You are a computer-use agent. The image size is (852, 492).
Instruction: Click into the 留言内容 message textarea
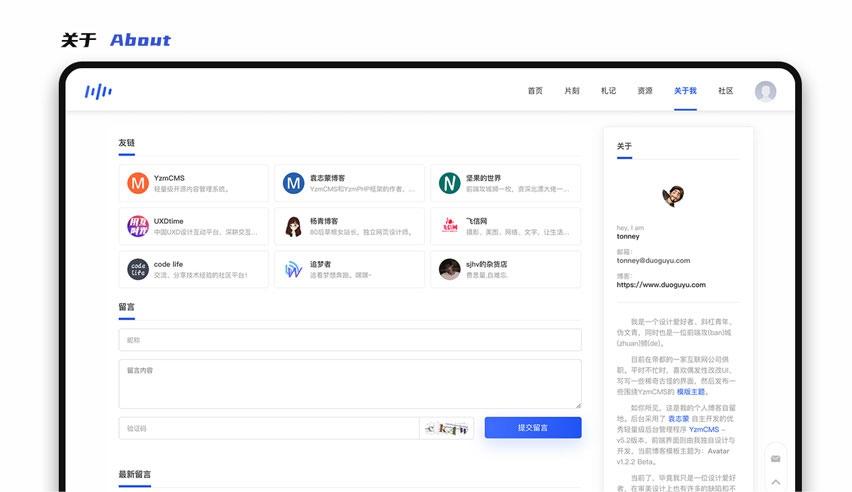349,384
